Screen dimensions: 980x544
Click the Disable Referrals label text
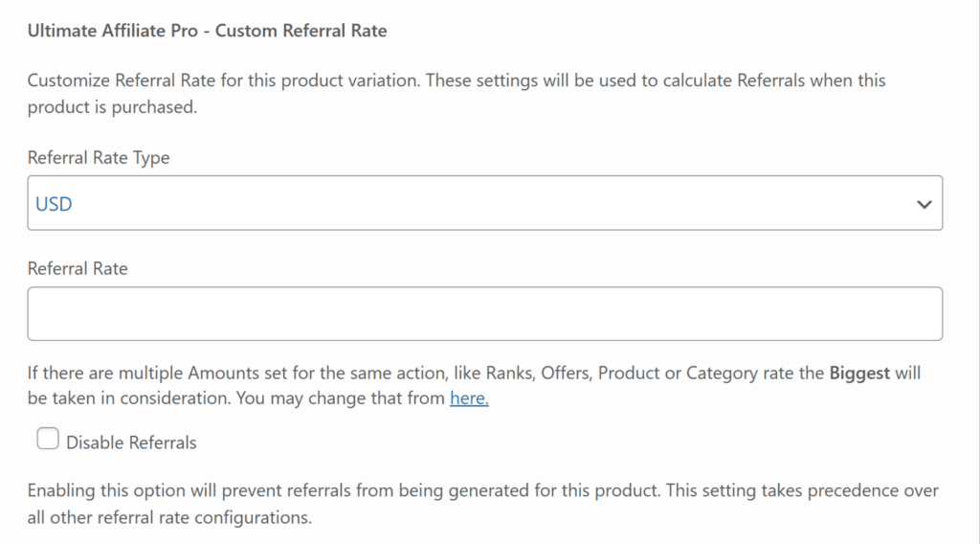(131, 442)
